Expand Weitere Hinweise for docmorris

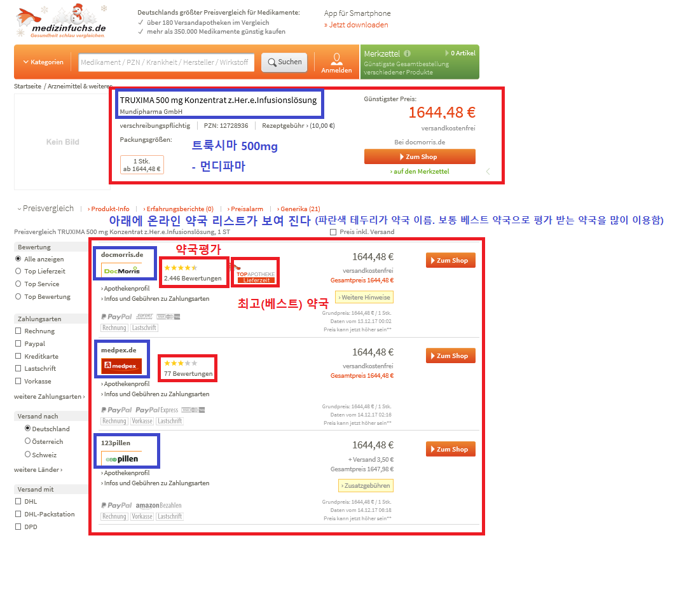tap(364, 298)
